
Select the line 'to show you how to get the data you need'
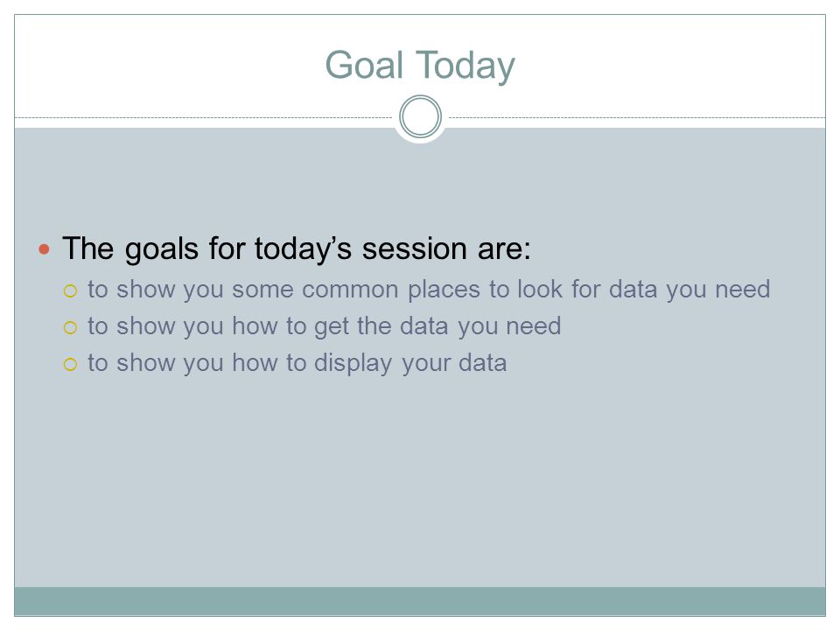pyautogui.click(x=324, y=326)
